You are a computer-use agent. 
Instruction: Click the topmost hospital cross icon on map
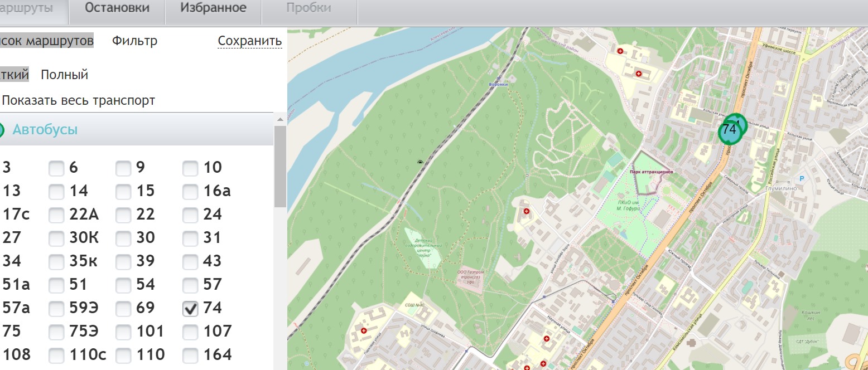tap(620, 51)
